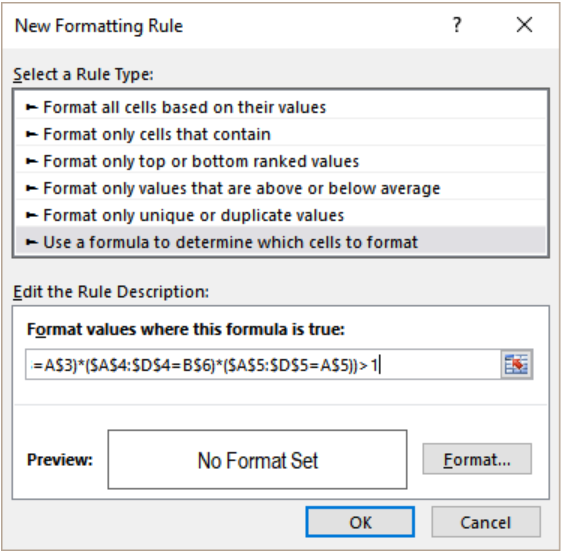Open the Format... button
The height and width of the screenshot is (552, 563).
pos(477,459)
